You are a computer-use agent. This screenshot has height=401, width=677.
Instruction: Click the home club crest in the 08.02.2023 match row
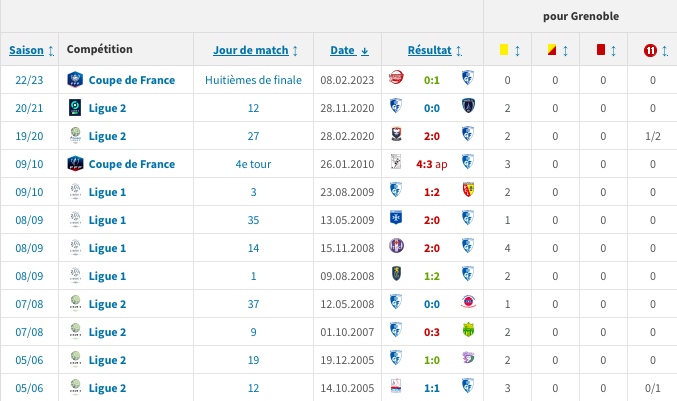(396, 80)
